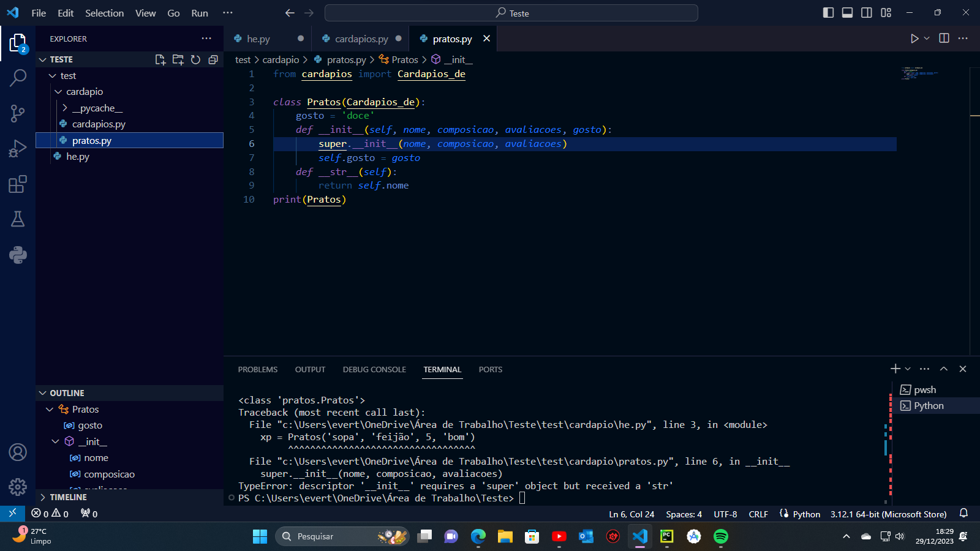Open the Accounts menu icon
980x551 pixels.
pyautogui.click(x=18, y=452)
